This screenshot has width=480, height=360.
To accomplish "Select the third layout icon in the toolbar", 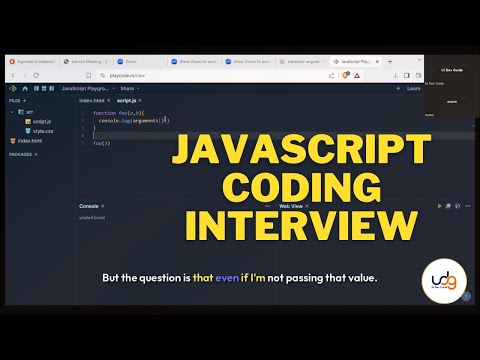I will (x=52, y=88).
